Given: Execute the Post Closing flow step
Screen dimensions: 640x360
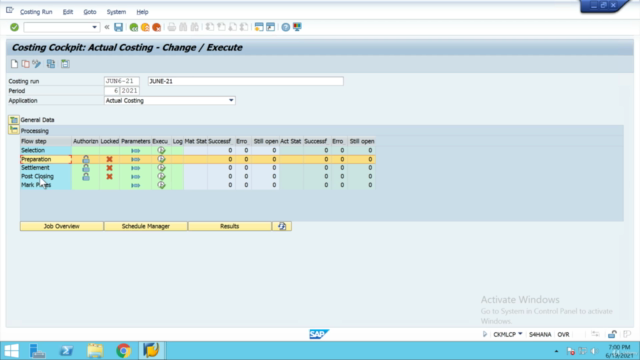Looking at the screenshot, I should pos(161,176).
